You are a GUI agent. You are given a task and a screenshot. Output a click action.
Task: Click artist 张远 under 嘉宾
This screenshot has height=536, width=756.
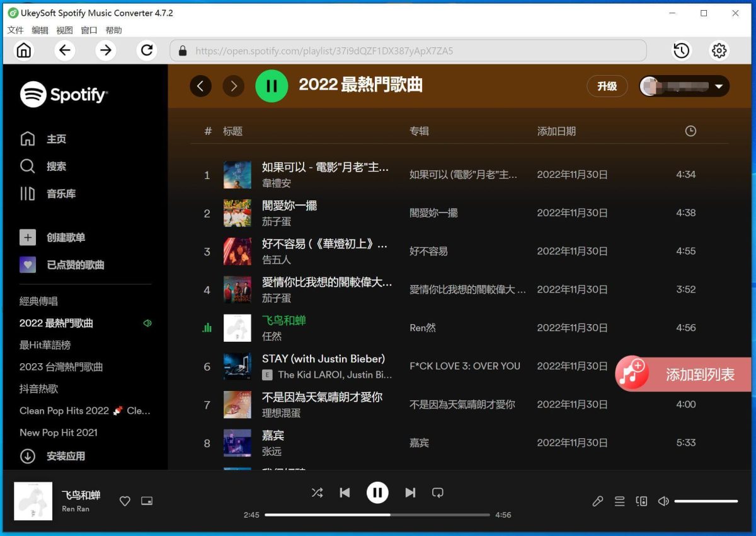click(272, 452)
